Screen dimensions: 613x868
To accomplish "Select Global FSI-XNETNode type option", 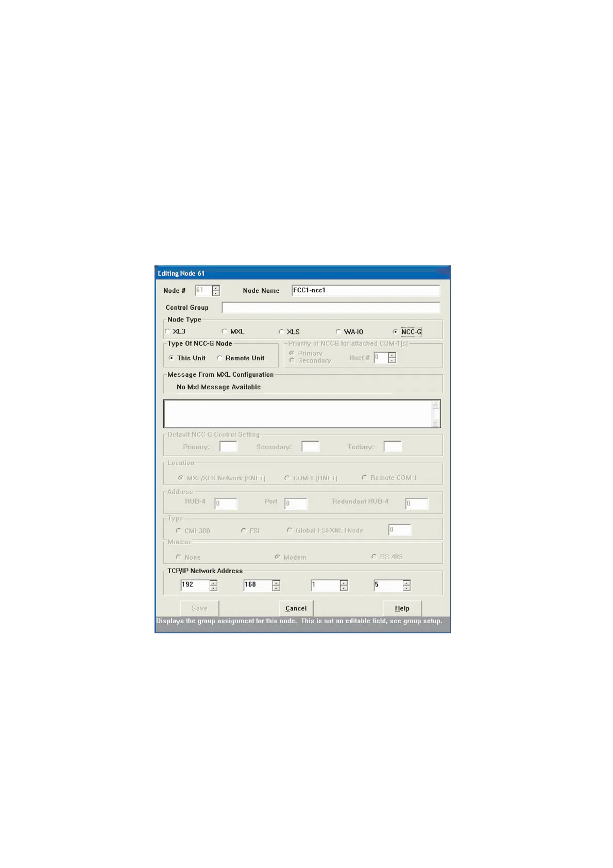I will point(325,530).
